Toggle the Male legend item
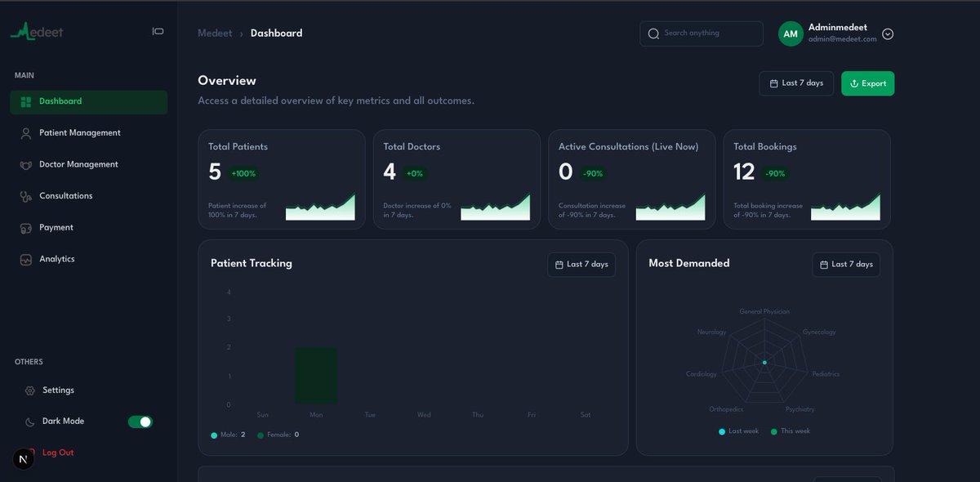Image resolution: width=980 pixels, height=482 pixels. (x=229, y=435)
